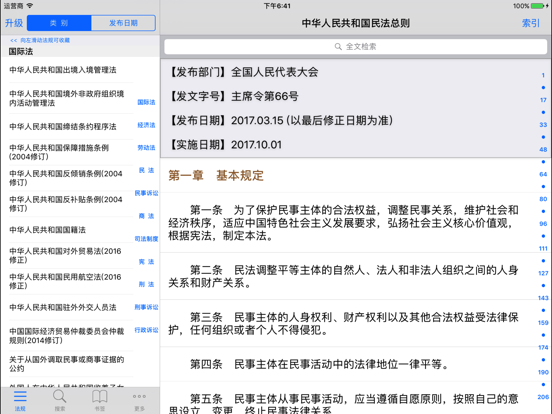Jump to the 商法 category in side index
This screenshot has width=552, height=414.
pos(146,216)
